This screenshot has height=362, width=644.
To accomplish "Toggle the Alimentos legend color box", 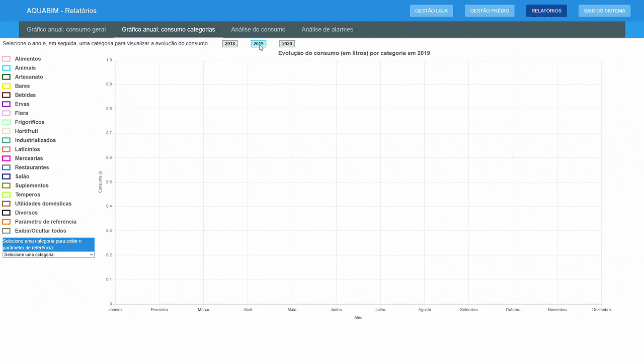I will (7, 59).
